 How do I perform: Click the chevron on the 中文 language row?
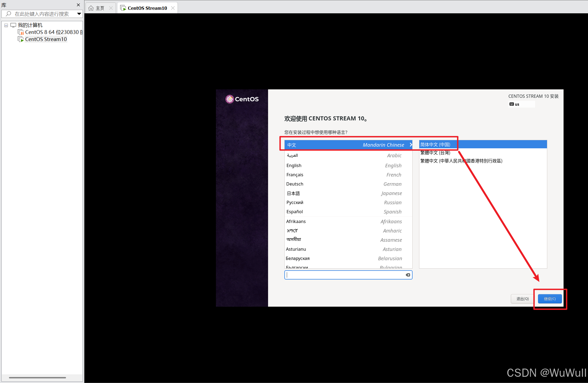(x=411, y=145)
